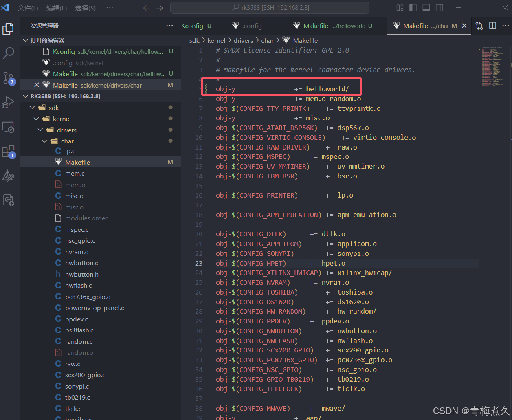The width and height of the screenshot is (512, 420).
Task: Open the Search view in activity bar
Action: coord(9,53)
